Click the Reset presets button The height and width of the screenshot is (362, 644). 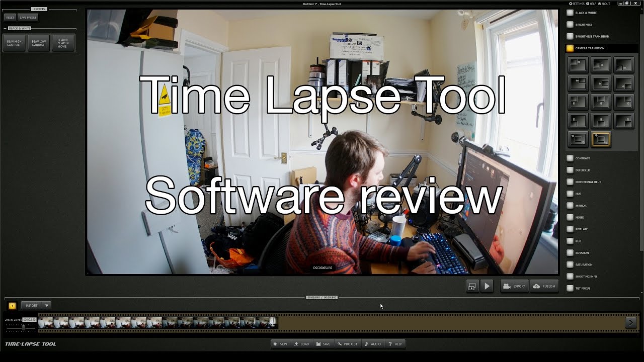pos(10,17)
